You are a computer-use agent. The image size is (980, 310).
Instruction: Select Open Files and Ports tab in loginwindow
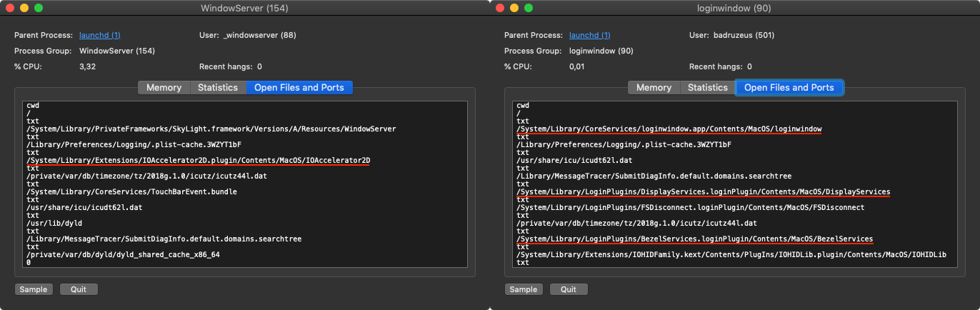tap(789, 88)
